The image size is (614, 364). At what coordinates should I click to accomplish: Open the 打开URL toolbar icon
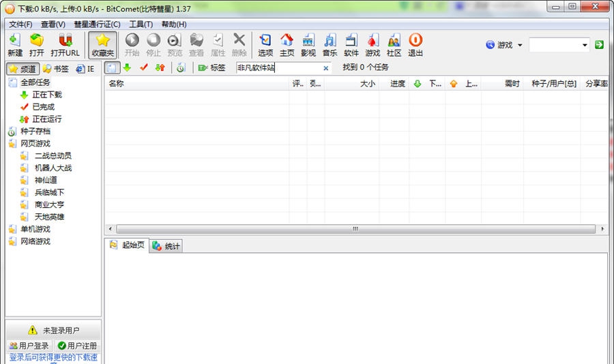click(65, 45)
